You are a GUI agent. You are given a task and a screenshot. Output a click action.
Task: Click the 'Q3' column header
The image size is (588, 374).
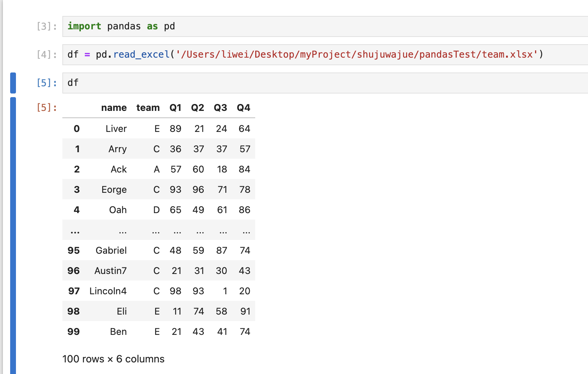coord(220,108)
